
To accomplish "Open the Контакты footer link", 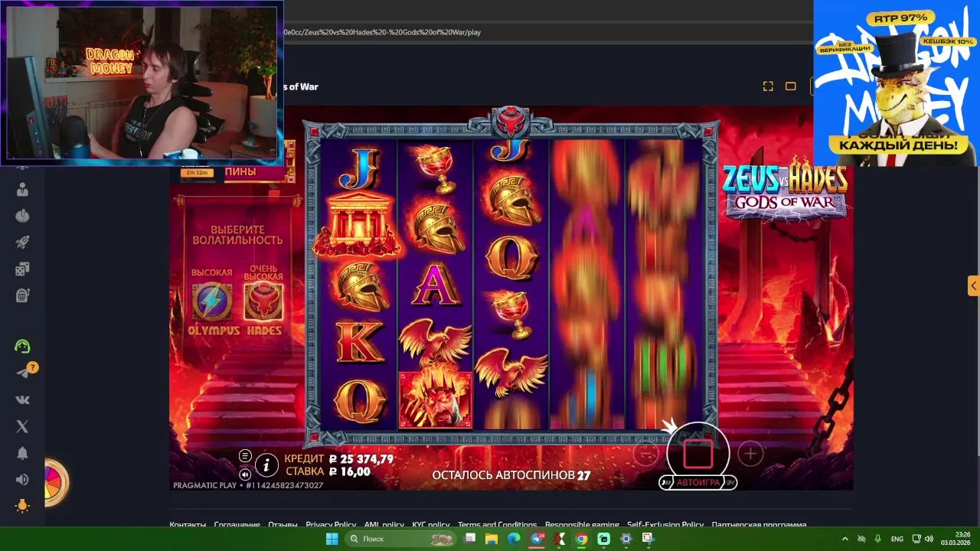I will pyautogui.click(x=188, y=525).
